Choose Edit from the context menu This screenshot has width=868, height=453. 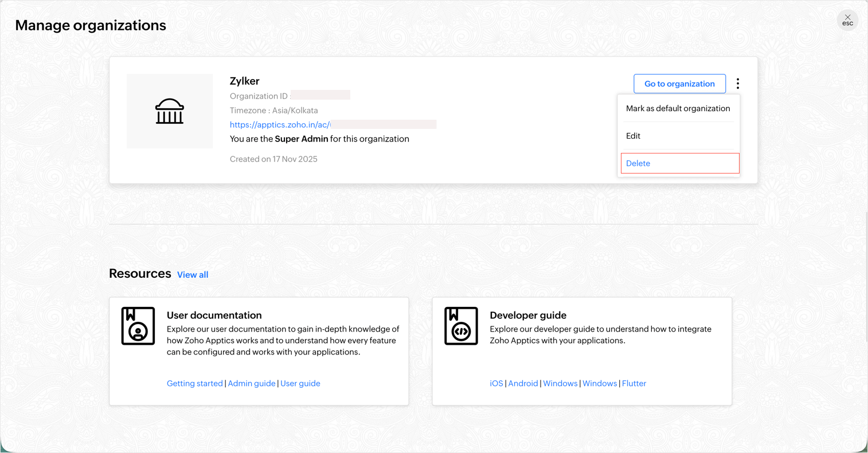(x=633, y=136)
